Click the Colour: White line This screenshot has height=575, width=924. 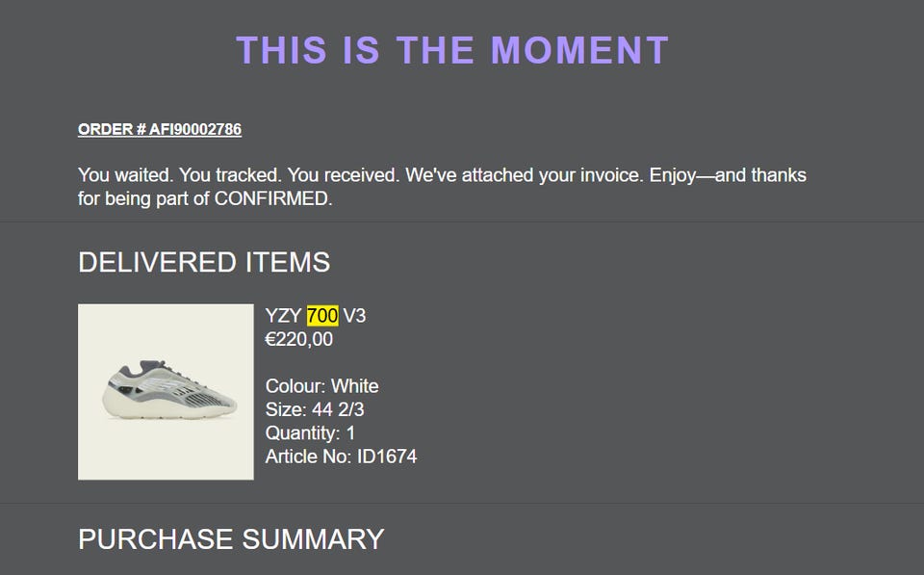pyautogui.click(x=322, y=386)
